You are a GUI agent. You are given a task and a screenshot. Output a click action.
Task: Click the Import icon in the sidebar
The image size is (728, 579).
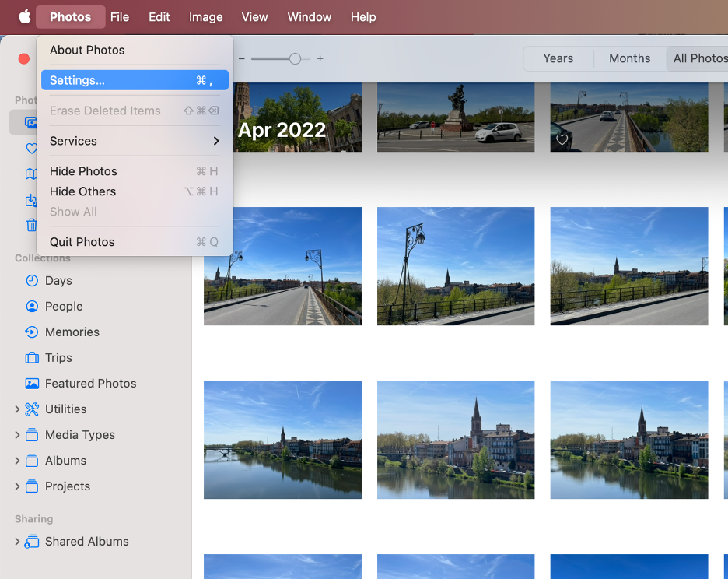click(31, 199)
